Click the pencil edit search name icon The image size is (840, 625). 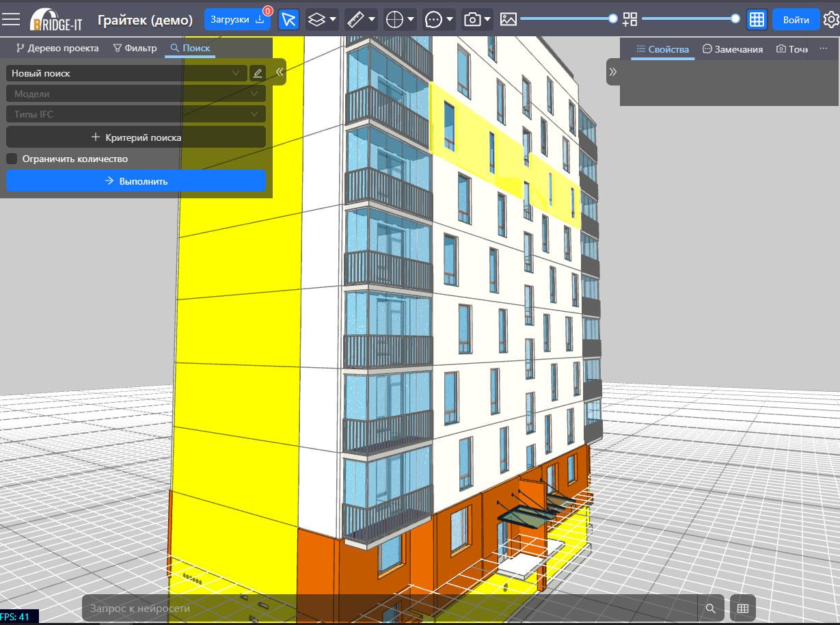[258, 73]
